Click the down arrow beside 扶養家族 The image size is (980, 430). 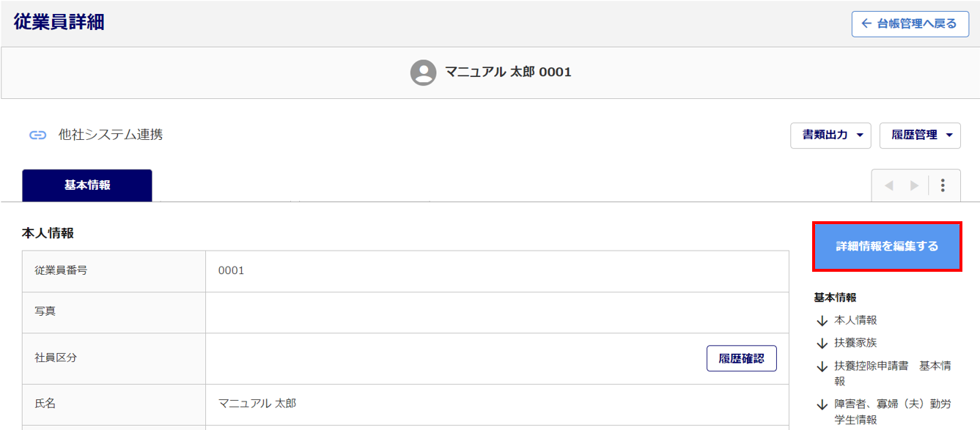pos(822,344)
